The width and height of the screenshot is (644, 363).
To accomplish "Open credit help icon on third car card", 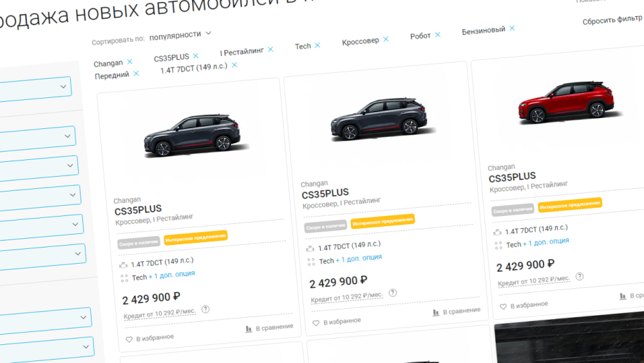I will [580, 277].
